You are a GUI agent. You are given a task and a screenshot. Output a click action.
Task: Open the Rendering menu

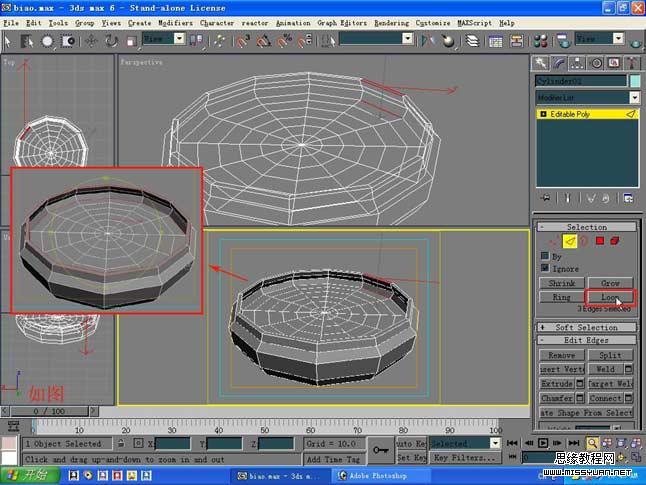pyautogui.click(x=391, y=23)
